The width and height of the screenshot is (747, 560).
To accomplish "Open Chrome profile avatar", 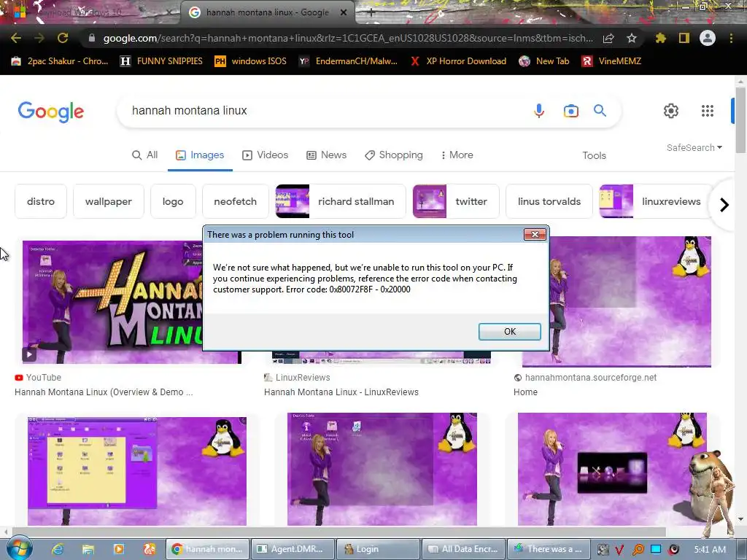I will [x=708, y=38].
